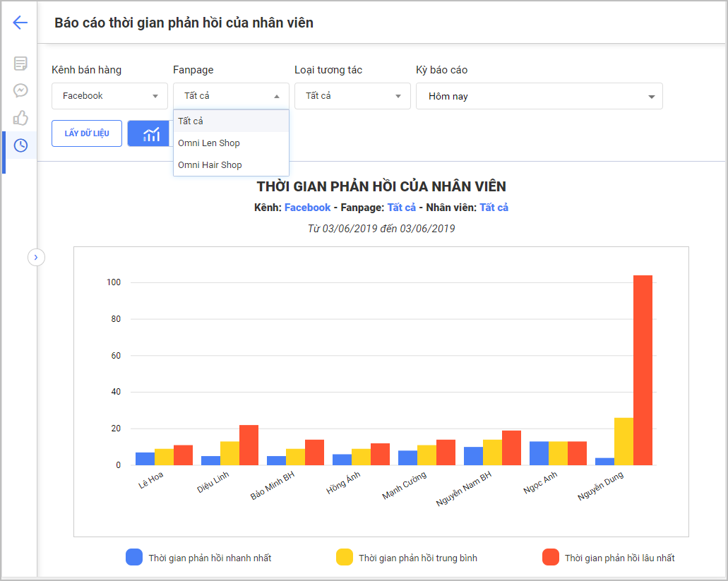Toggle the blue fastest response legend swatch

point(134,558)
